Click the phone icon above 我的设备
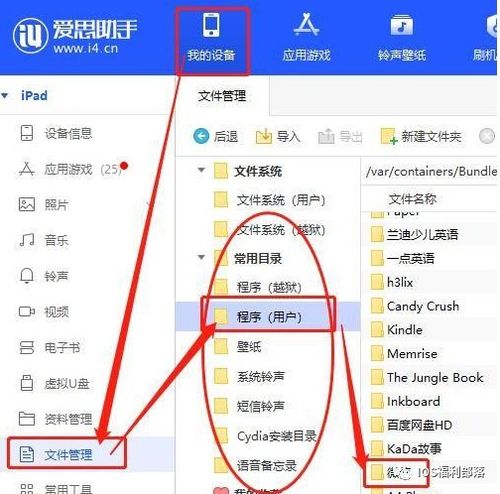Screen dimensions: 500x494 [211, 25]
